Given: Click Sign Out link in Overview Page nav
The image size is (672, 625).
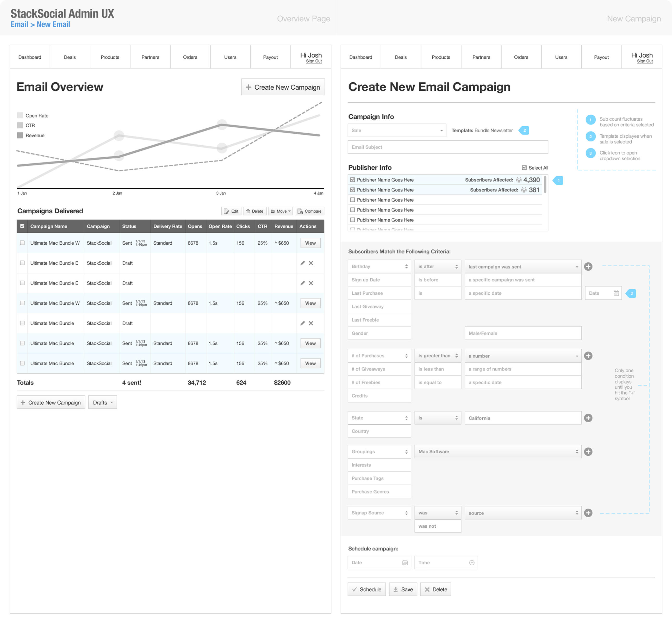Looking at the screenshot, I should coord(314,61).
